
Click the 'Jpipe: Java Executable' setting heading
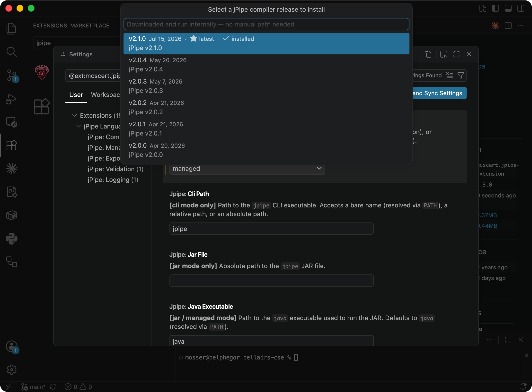[x=201, y=307]
